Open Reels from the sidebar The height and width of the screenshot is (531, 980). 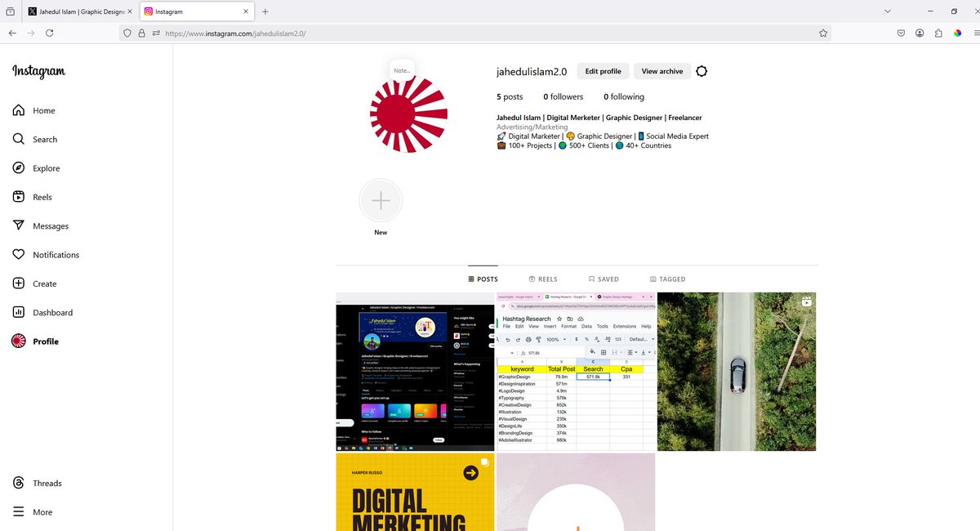point(33,197)
